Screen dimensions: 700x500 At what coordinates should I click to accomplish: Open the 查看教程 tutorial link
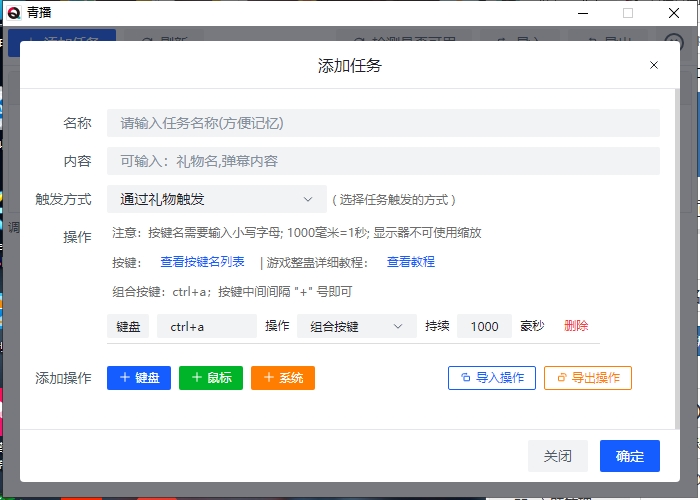411,262
